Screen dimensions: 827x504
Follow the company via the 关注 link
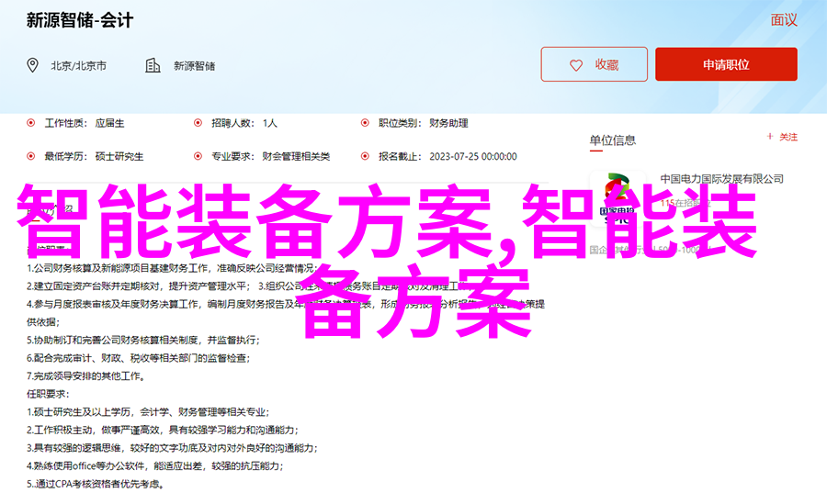point(782,137)
